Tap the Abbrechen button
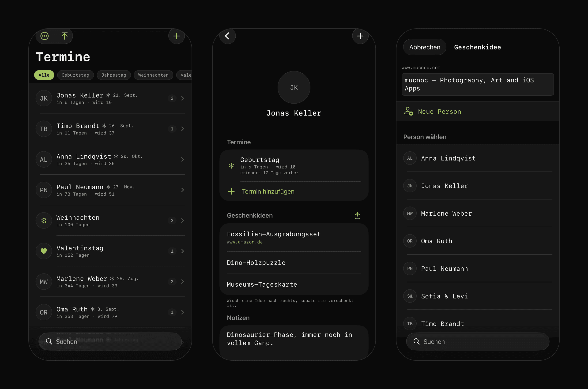Screen dimensions: 588x389 [x=425, y=47]
